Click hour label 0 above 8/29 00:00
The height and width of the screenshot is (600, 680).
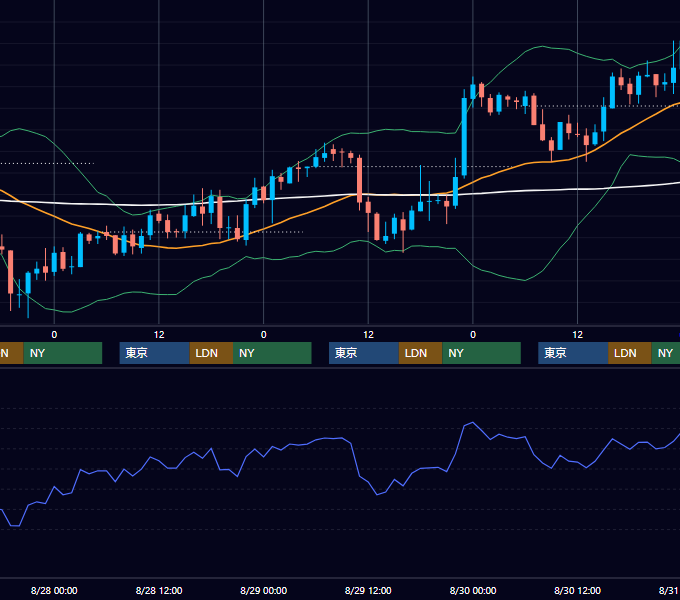click(263, 335)
